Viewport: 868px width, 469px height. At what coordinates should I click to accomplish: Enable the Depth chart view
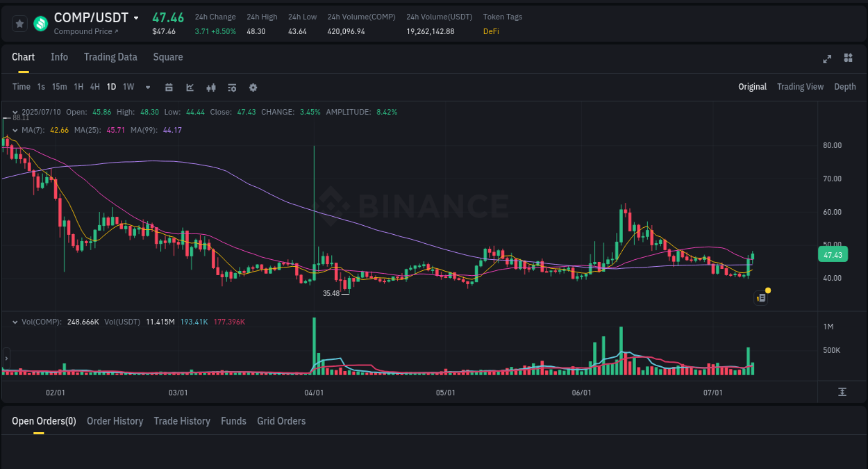point(845,87)
